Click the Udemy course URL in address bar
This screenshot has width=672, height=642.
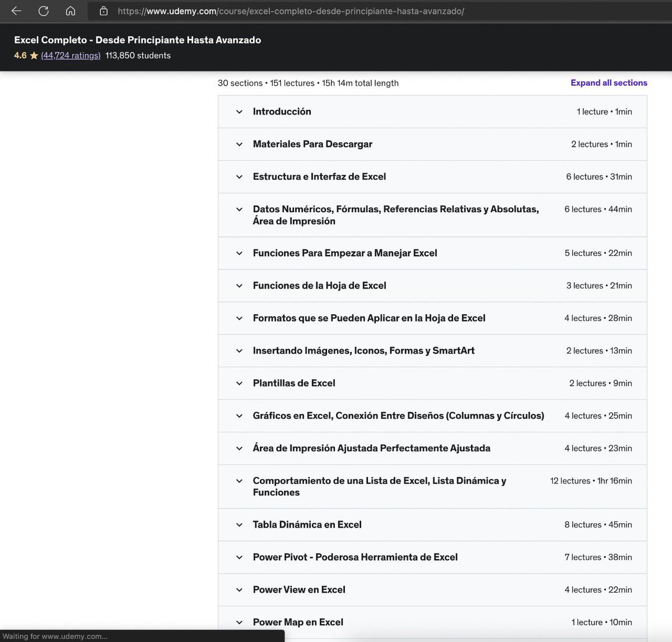(291, 11)
